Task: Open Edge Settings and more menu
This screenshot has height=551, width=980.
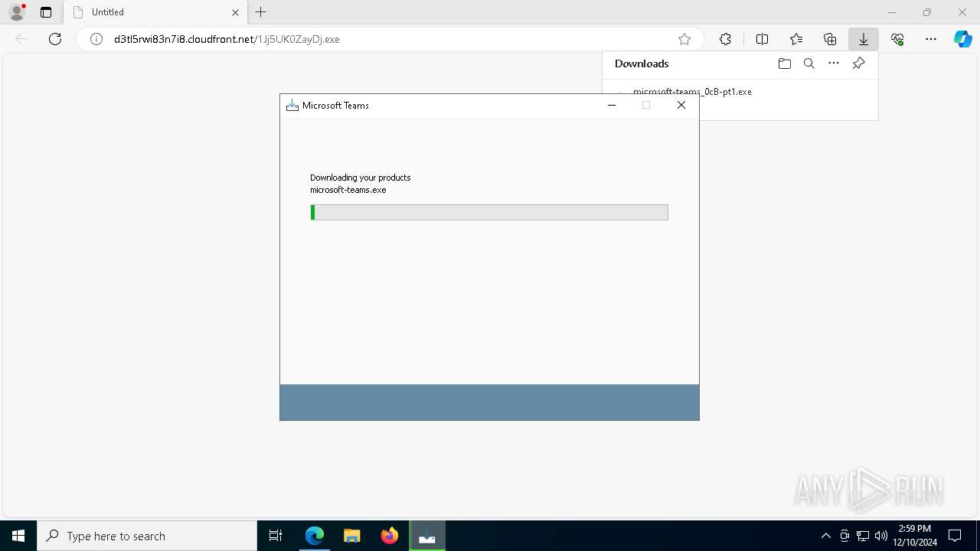Action: point(931,39)
